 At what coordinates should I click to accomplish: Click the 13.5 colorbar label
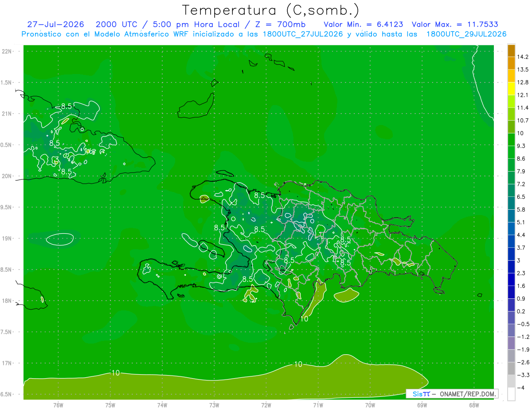[x=523, y=70]
